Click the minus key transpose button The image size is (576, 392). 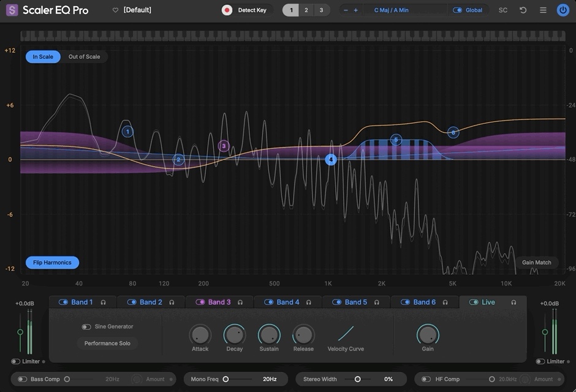pos(346,10)
